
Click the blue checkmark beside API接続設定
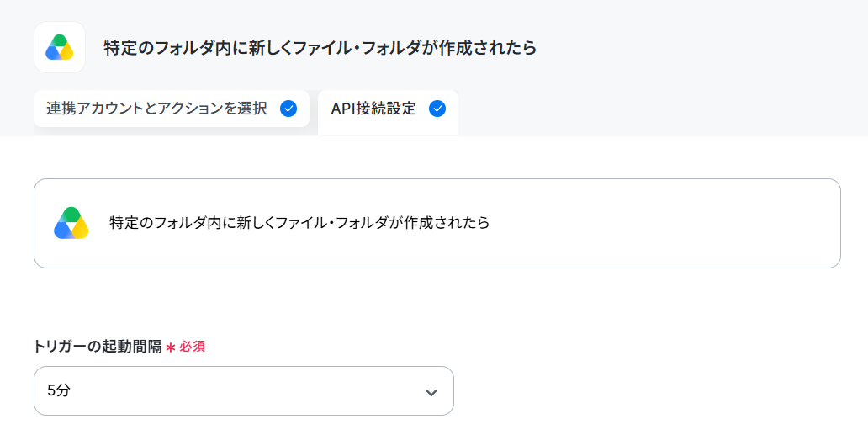[437, 109]
